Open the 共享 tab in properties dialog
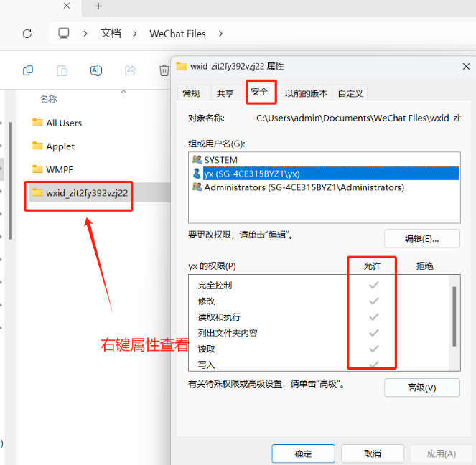 point(225,93)
